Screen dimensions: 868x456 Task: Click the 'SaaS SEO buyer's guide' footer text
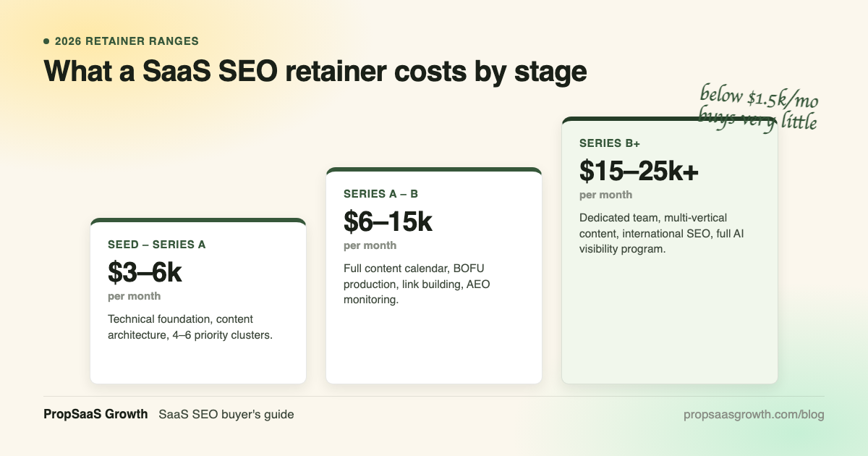pos(226,415)
